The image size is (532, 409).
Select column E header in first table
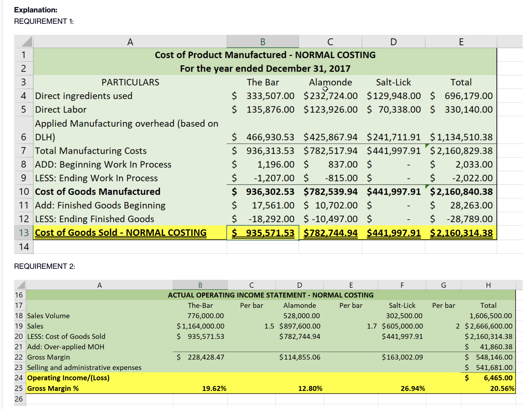click(461, 42)
